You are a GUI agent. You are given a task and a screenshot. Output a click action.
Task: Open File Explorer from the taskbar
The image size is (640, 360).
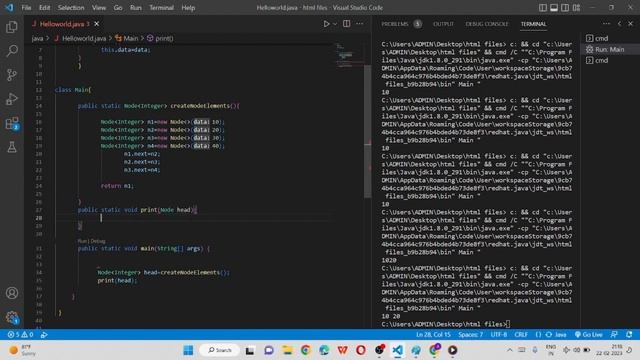287,350
